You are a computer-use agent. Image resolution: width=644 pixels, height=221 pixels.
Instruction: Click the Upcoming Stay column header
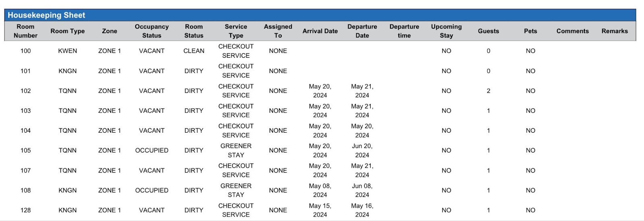click(446, 31)
